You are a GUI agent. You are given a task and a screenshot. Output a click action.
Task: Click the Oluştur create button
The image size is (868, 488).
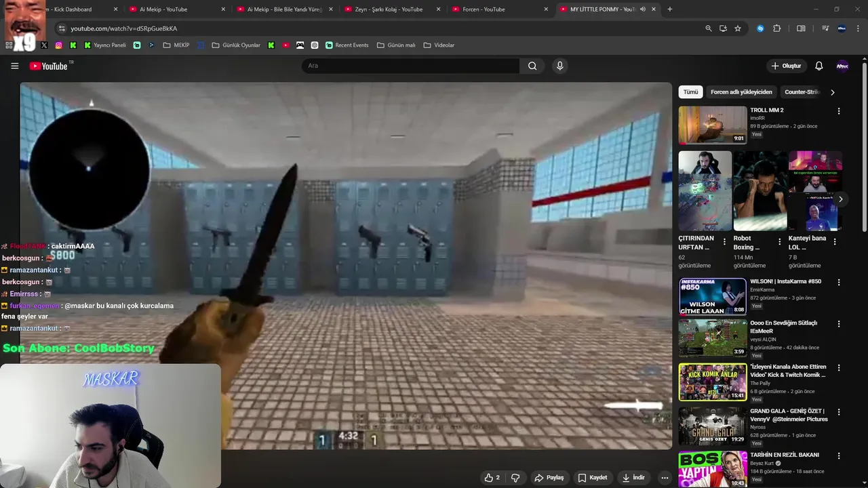(x=786, y=66)
